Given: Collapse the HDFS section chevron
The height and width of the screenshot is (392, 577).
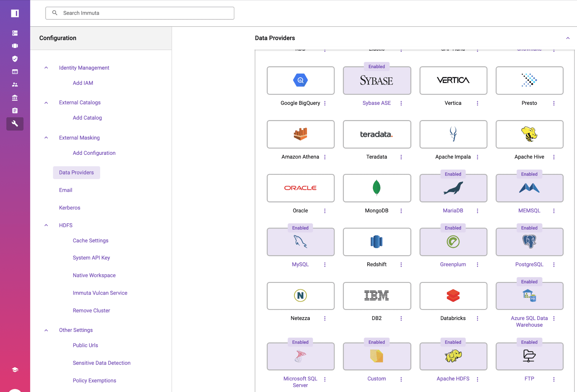Looking at the screenshot, I should coord(46,225).
